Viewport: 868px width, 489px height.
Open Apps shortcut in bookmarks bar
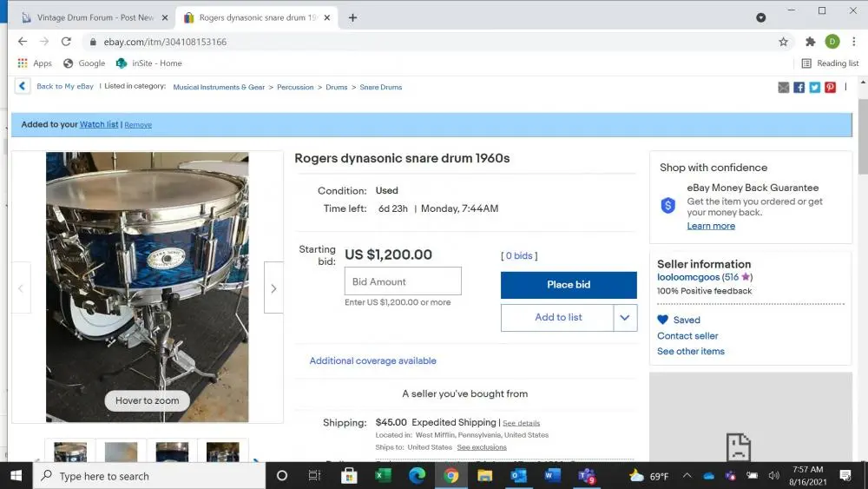click(x=35, y=63)
